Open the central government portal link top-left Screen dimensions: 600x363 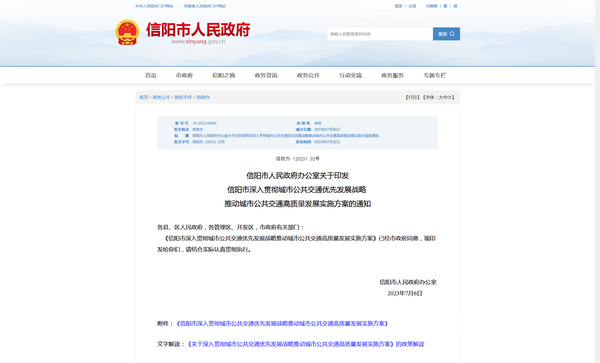[x=154, y=6]
